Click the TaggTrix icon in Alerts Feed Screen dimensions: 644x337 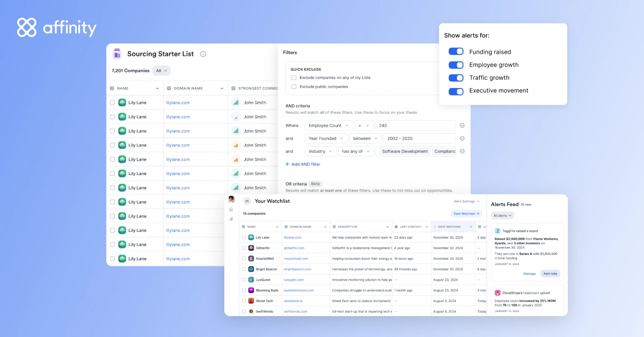point(497,231)
